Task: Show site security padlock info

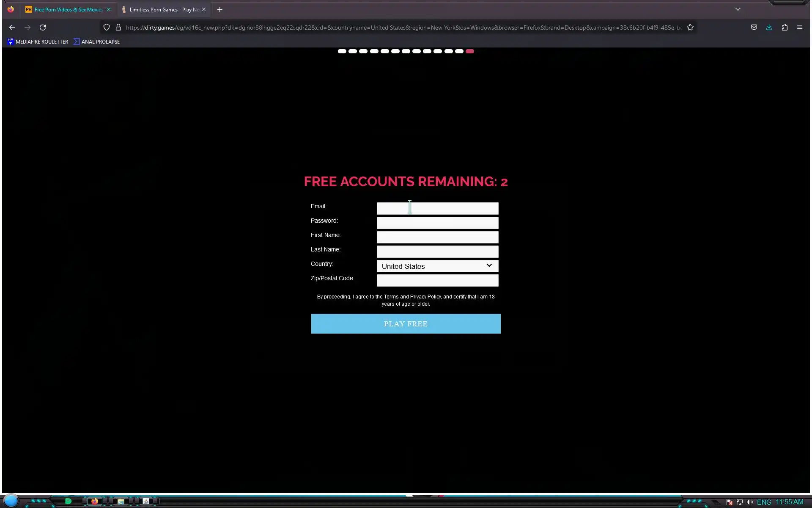Action: tap(118, 28)
